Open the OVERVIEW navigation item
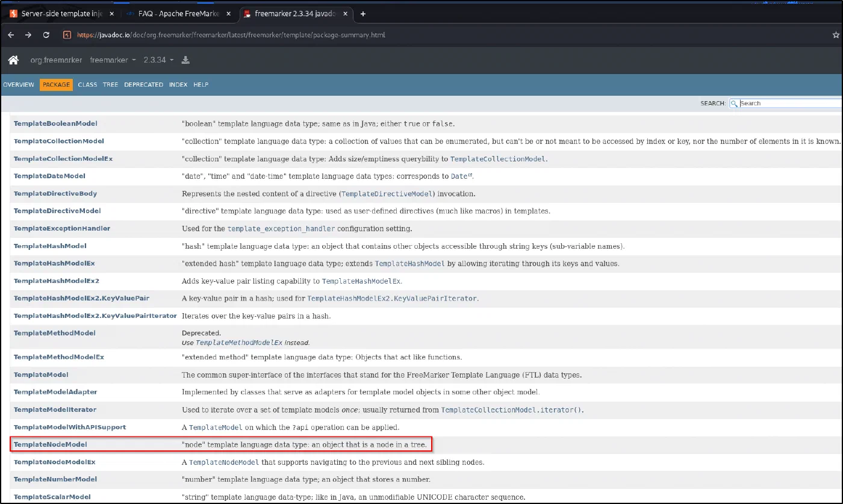The width and height of the screenshot is (843, 504). (x=19, y=85)
